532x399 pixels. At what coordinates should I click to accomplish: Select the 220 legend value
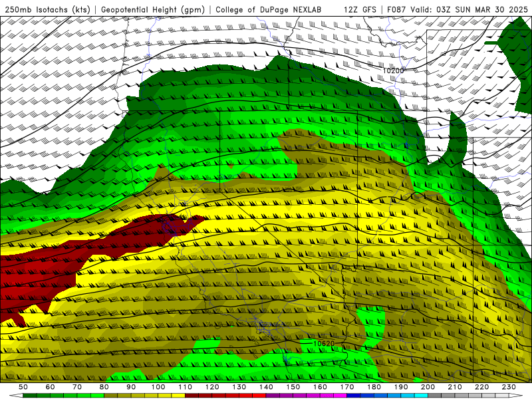[481, 387]
